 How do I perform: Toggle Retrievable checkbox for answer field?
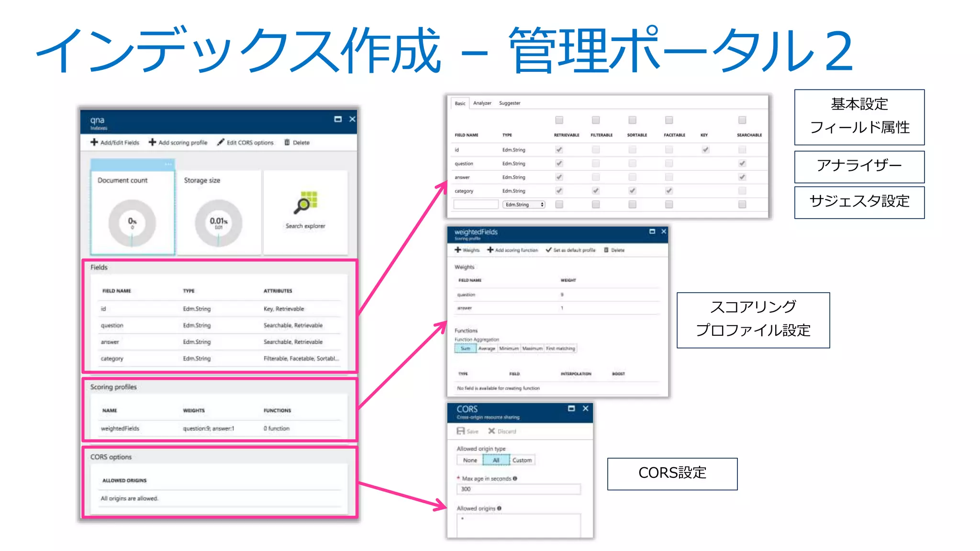click(x=559, y=177)
